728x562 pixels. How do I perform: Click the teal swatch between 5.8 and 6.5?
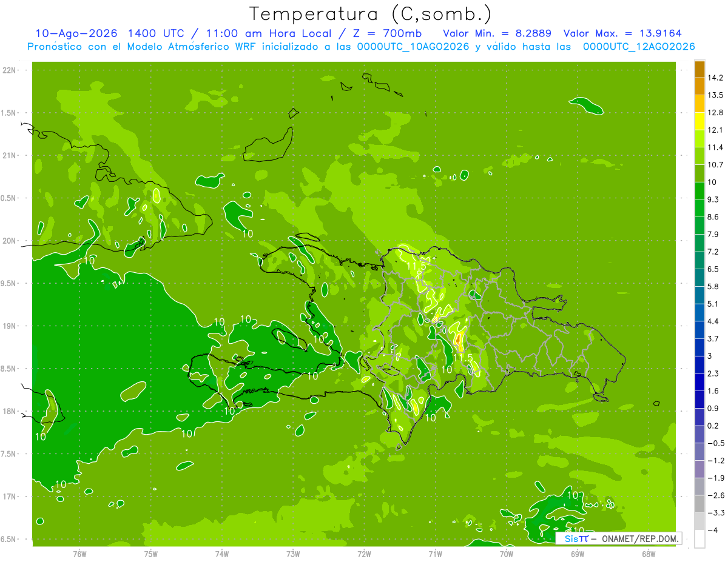pyautogui.click(x=699, y=278)
